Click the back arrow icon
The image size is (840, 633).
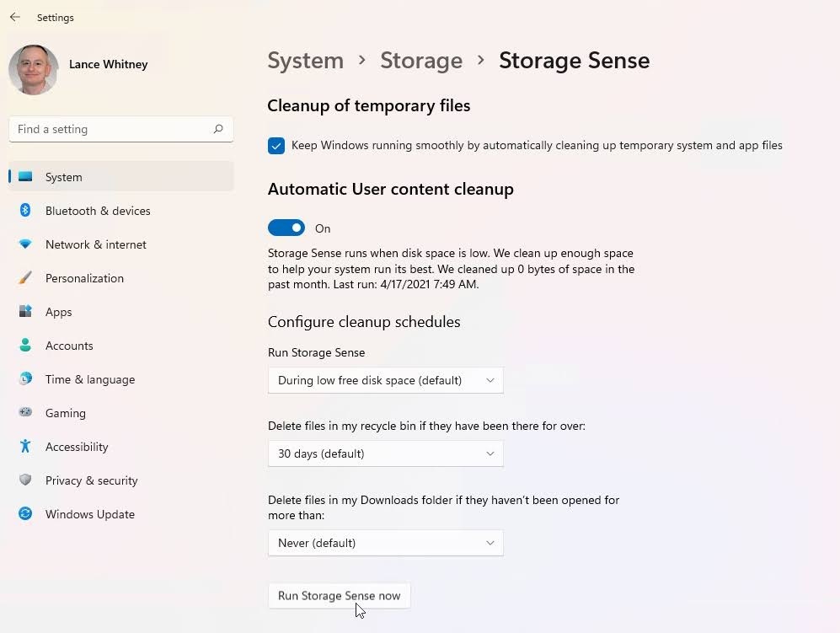(x=15, y=17)
